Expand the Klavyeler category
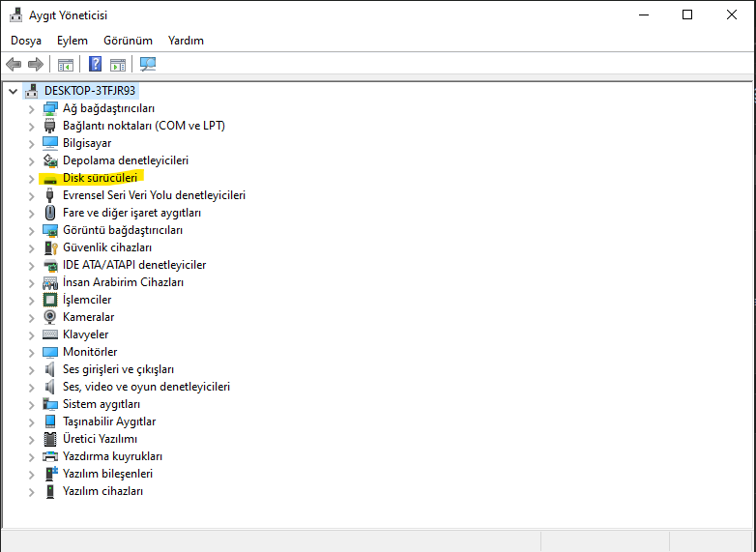The width and height of the screenshot is (756, 552). coord(31,335)
